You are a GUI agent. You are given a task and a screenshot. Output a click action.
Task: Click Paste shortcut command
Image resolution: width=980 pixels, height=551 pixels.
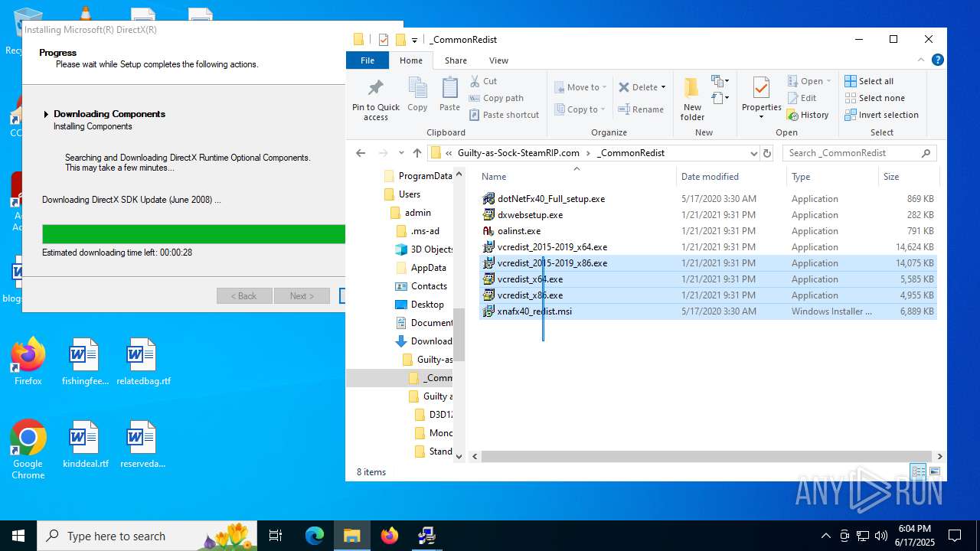tap(504, 115)
